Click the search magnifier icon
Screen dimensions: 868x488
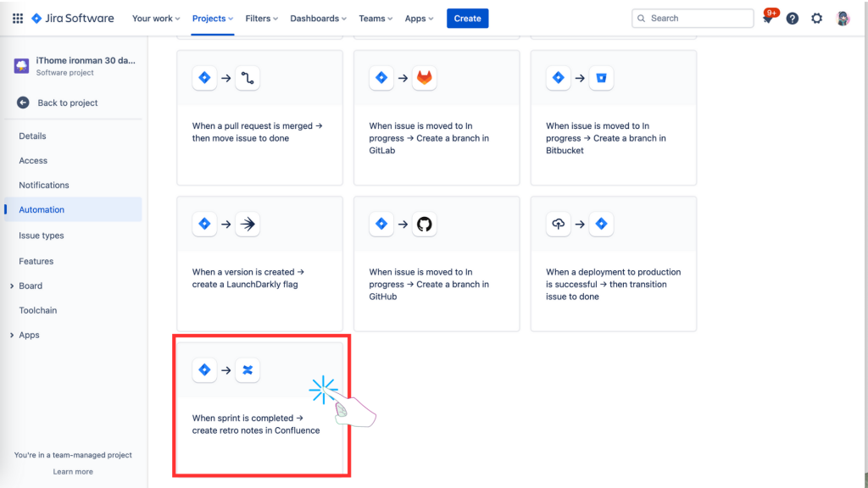(641, 19)
